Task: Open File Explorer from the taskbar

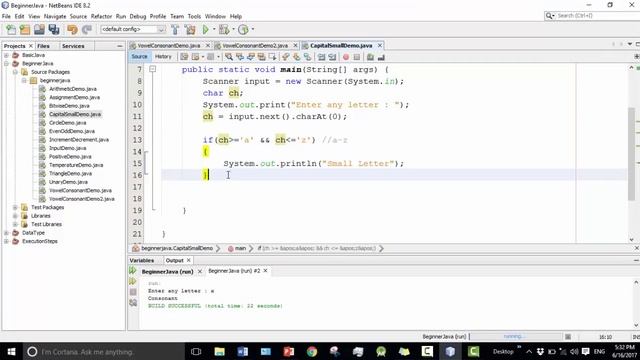Action: [x=220, y=351]
